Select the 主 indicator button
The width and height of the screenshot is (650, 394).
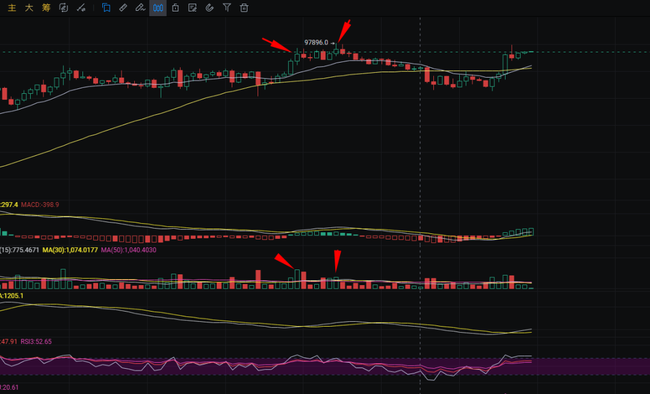click(x=12, y=7)
